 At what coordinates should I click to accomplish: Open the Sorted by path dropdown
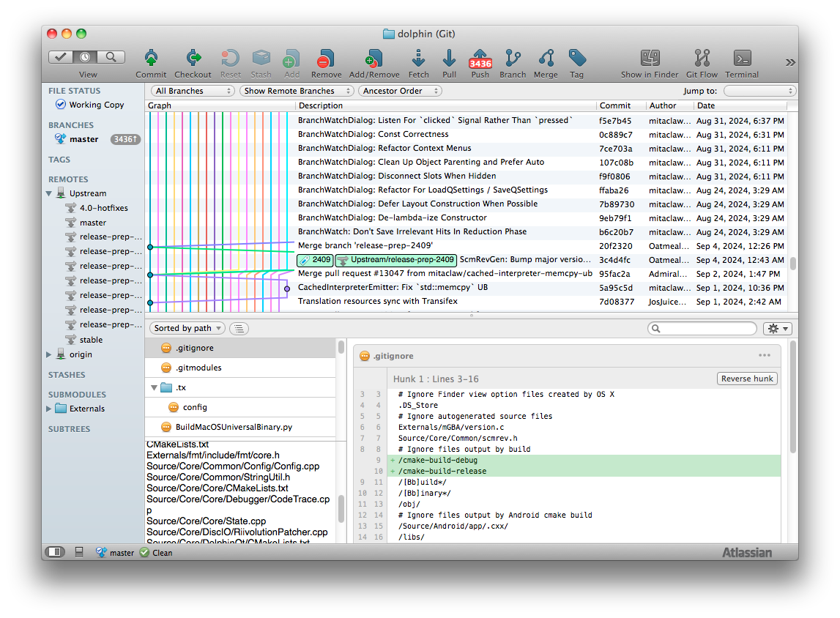coord(187,328)
